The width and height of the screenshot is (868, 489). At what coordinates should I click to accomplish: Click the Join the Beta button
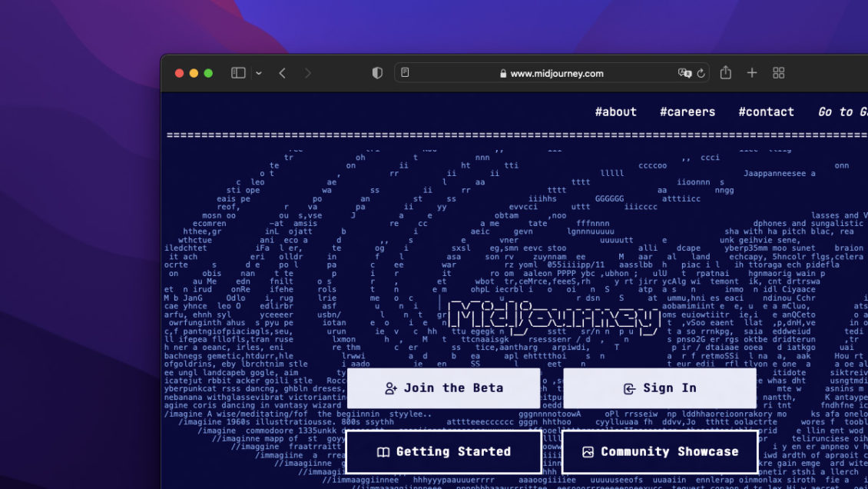(x=444, y=388)
